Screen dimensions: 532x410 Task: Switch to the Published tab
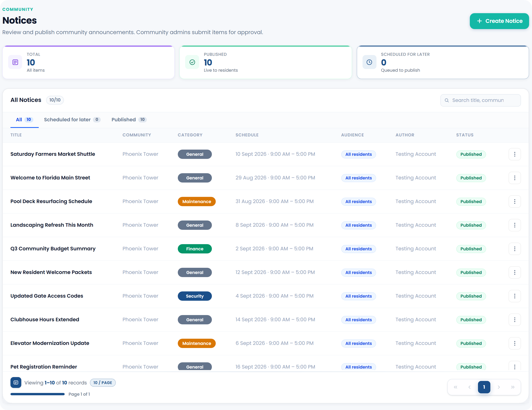tap(129, 120)
